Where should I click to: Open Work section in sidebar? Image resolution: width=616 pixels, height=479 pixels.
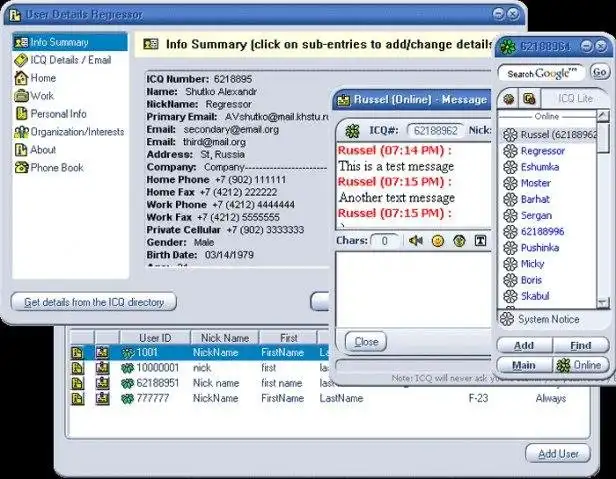pyautogui.click(x=34, y=96)
